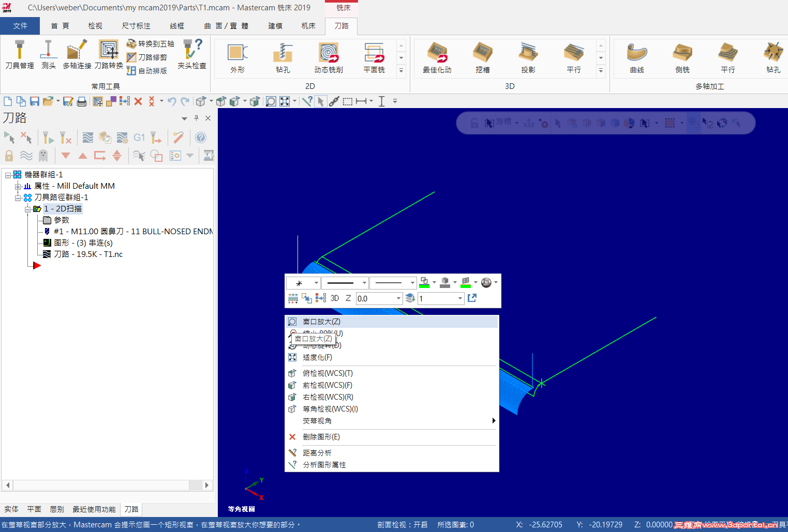Open Z depth 0.0 combo box
788x532 pixels.
[x=379, y=298]
